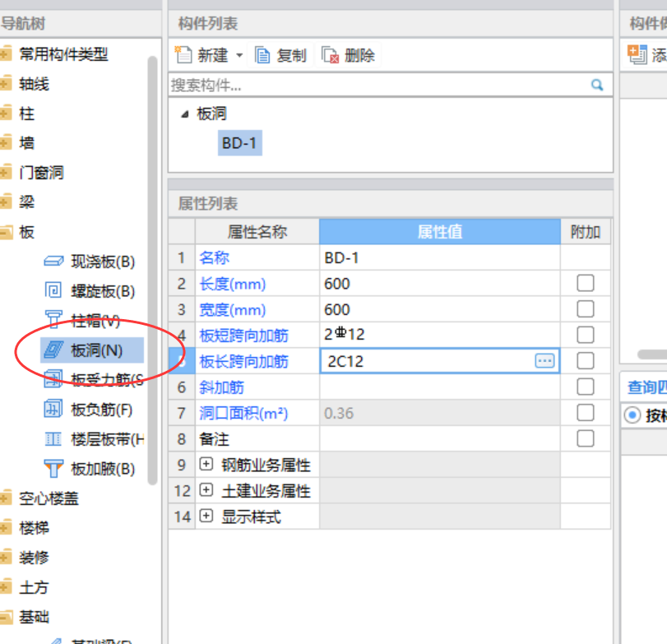Select 现浇板(B) cast slab icon
The width and height of the screenshot is (667, 644).
pos(53,262)
